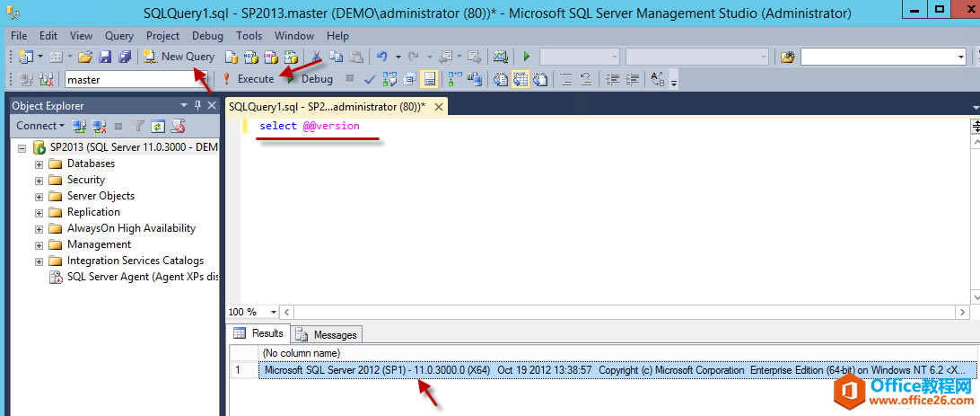Viewport: 980px width, 416px height.
Task: Click Filter funnel icon in Object Explorer
Action: click(x=138, y=126)
